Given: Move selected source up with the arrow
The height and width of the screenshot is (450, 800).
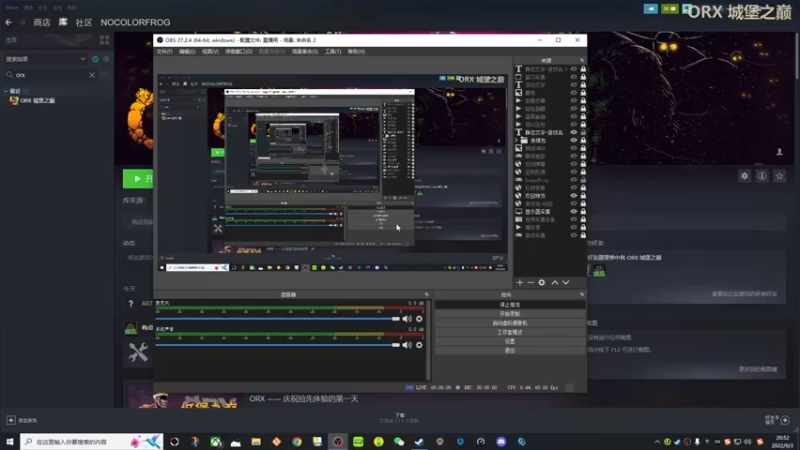Looking at the screenshot, I should click(x=555, y=282).
